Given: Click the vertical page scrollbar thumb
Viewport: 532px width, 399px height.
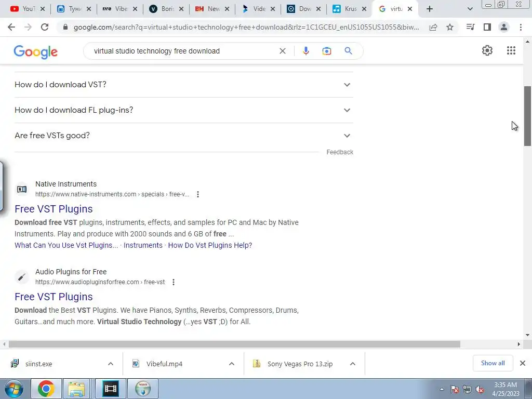Looking at the screenshot, I should click(x=527, y=116).
